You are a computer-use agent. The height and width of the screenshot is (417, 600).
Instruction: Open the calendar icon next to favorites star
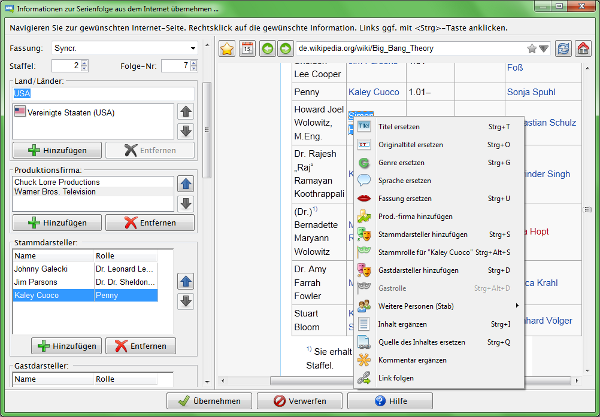coord(246,48)
